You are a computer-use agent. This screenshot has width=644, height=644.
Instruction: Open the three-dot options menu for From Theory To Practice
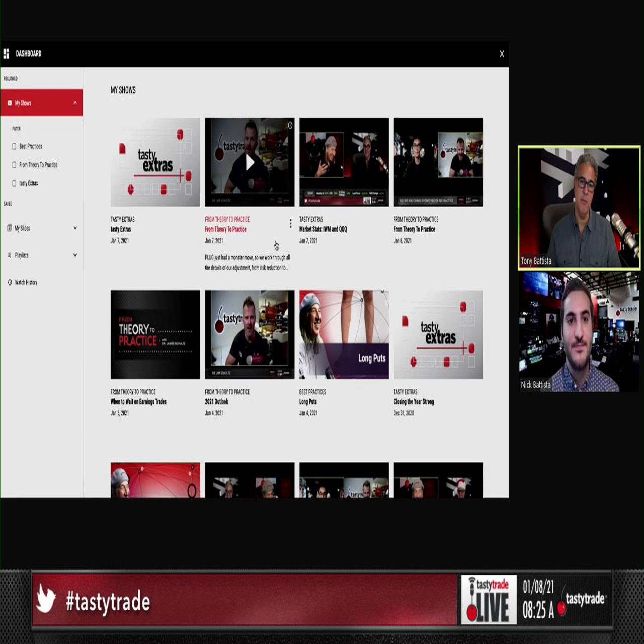point(291,224)
